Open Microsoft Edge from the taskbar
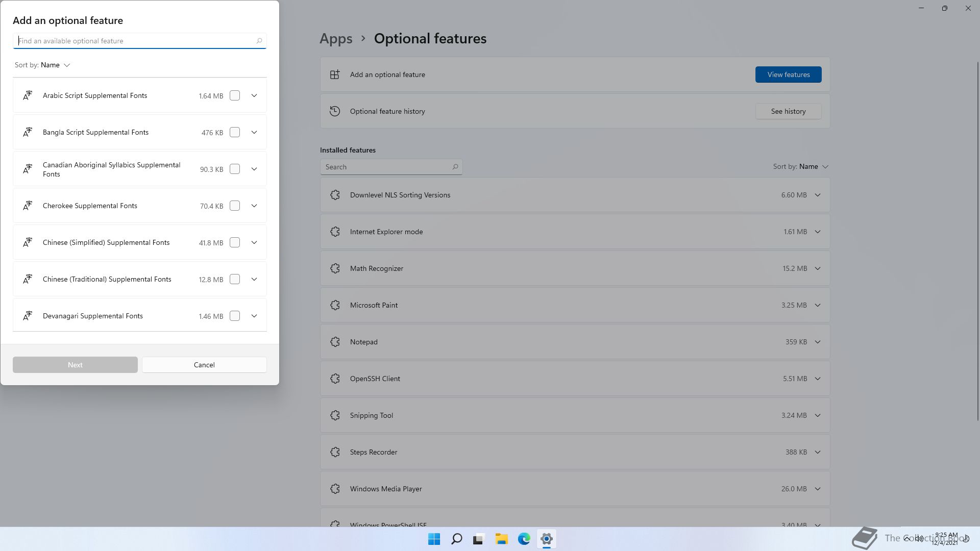 [524, 539]
